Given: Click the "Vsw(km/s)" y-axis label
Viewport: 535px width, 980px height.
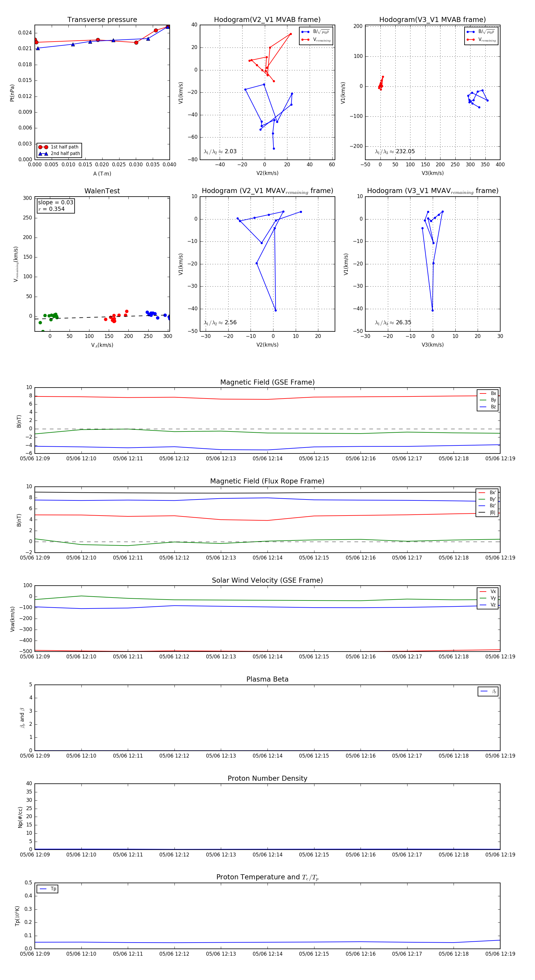Looking at the screenshot, I should 12,619.
